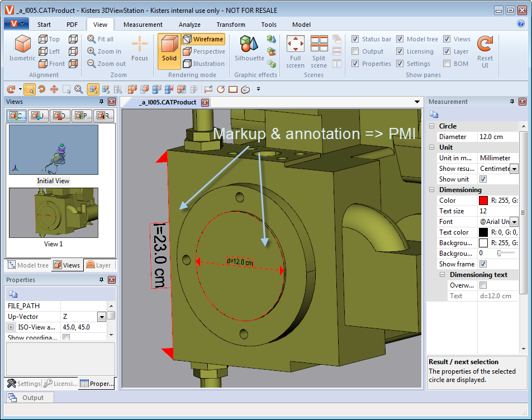Uncheck the Status bar checkbox
532x420 pixels.
click(x=355, y=39)
